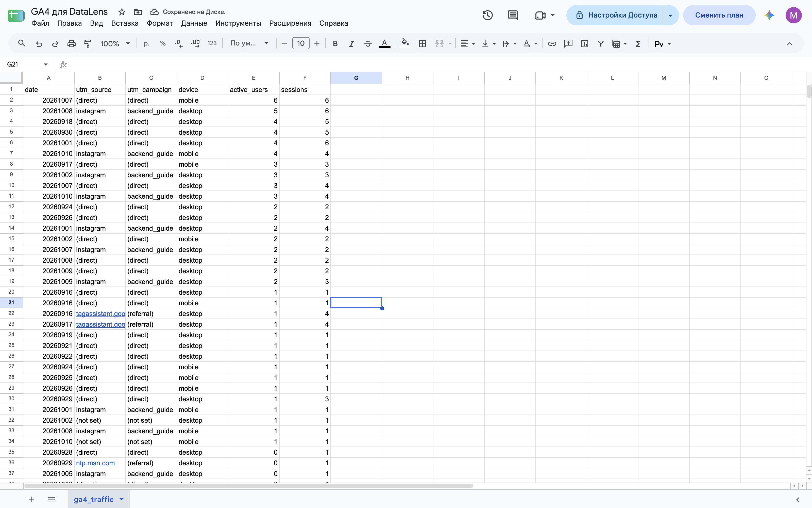Image resolution: width=812 pixels, height=508 pixels.
Task: Click the Сменить план button
Action: (719, 15)
